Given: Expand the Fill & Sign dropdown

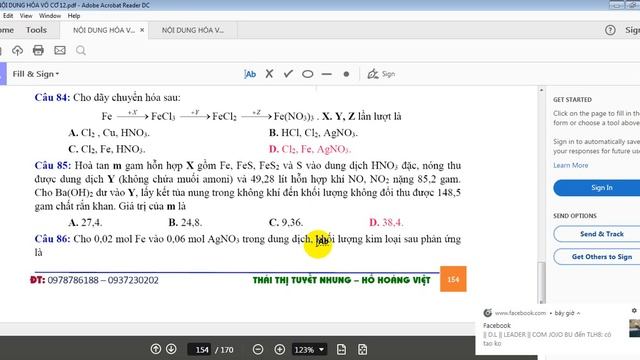Looking at the screenshot, I should pyautogui.click(x=36, y=74).
